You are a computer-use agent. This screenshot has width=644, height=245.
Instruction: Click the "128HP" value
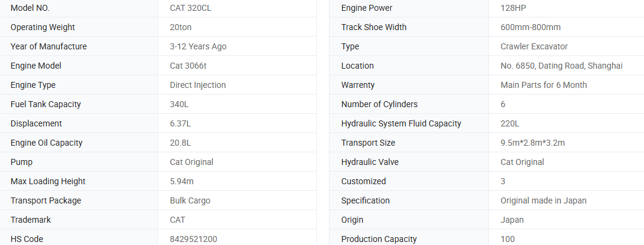(514, 8)
